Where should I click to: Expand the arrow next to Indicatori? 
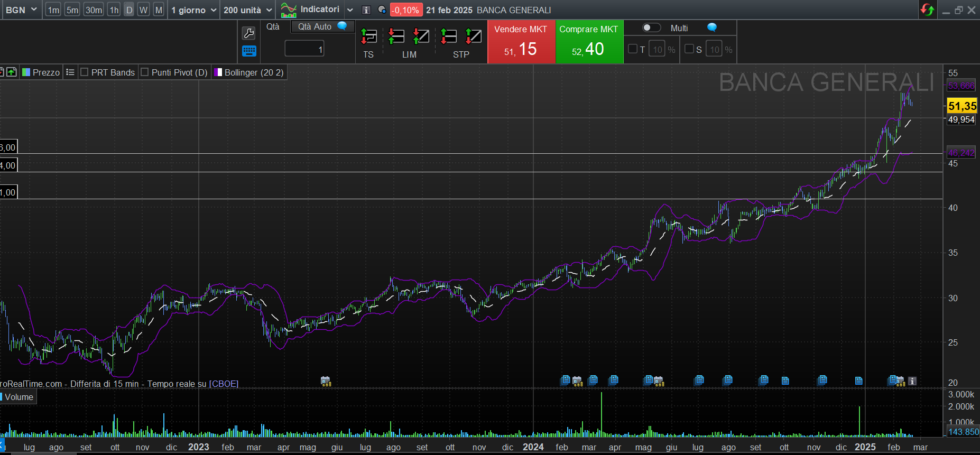pyautogui.click(x=350, y=10)
